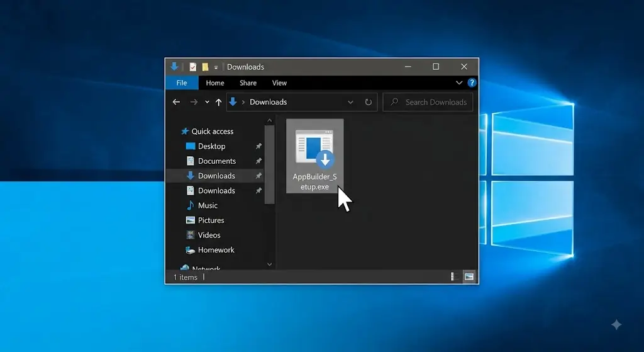Switch to details view in status bar
This screenshot has height=352, width=644.
[453, 276]
